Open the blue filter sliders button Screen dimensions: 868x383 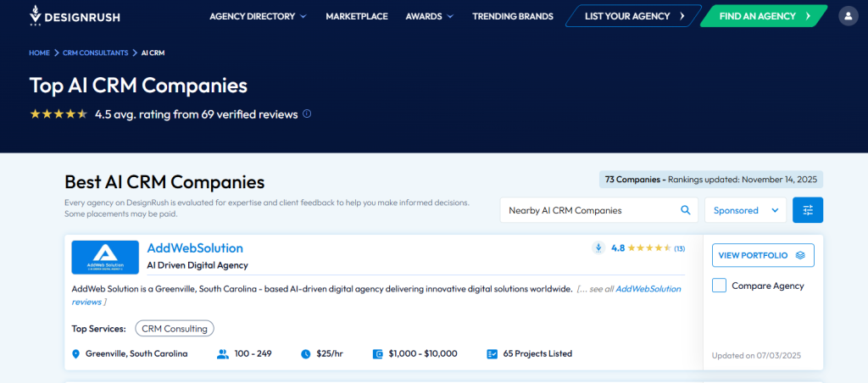click(808, 210)
